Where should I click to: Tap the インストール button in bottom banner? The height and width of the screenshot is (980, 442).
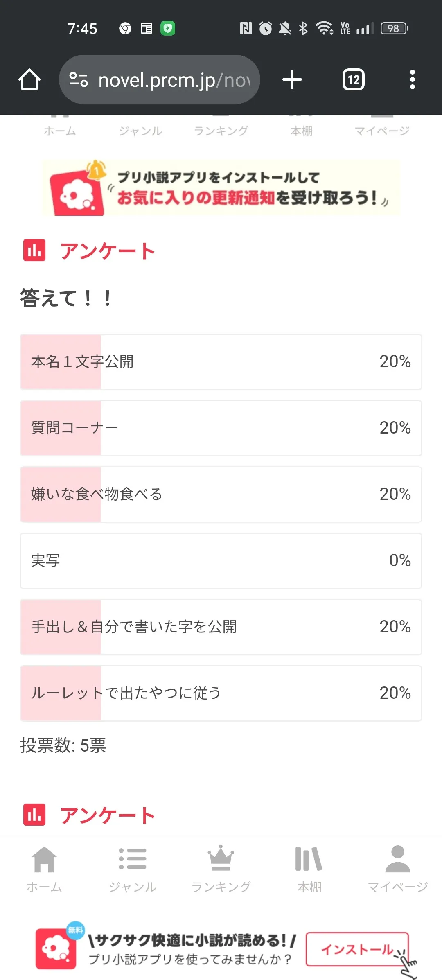(357, 949)
